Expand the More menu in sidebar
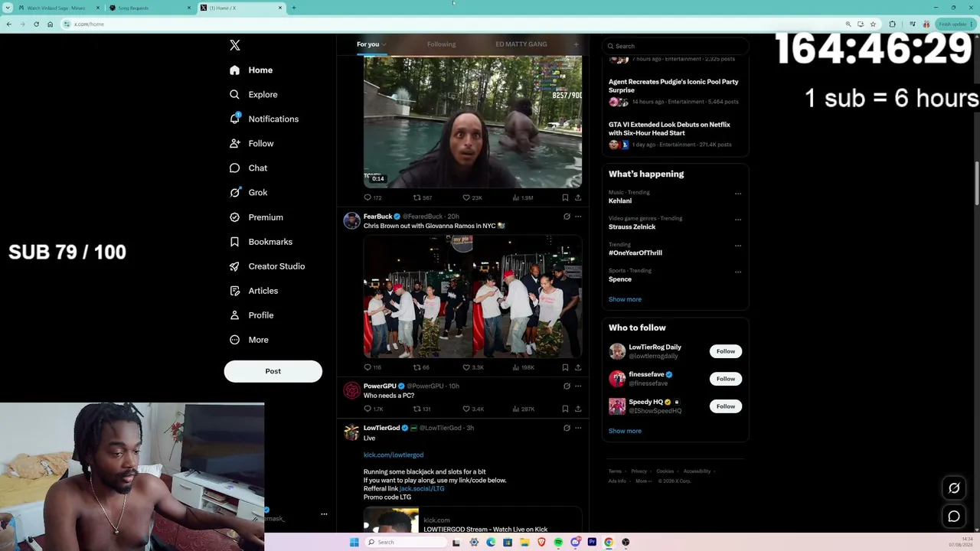Viewport: 980px width, 551px height. tap(249, 340)
